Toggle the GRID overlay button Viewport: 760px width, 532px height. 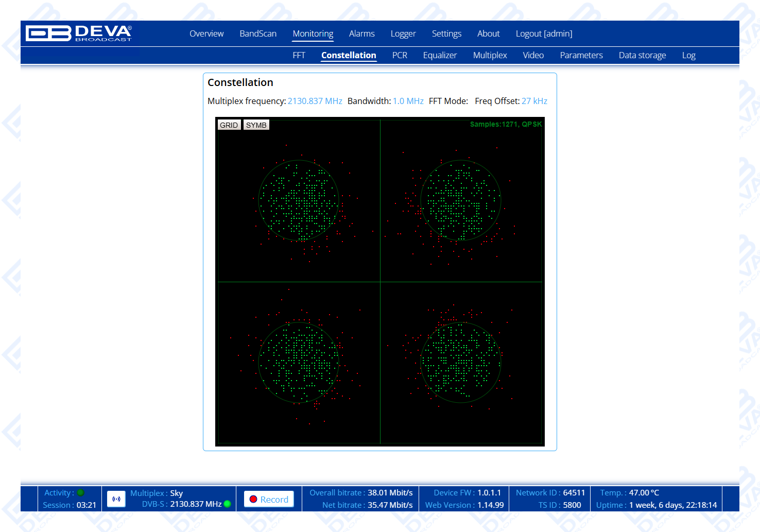[x=229, y=125]
